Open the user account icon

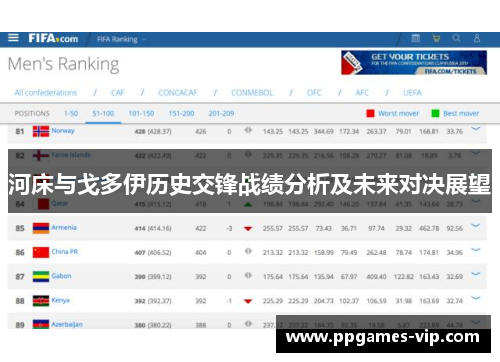[x=477, y=38]
